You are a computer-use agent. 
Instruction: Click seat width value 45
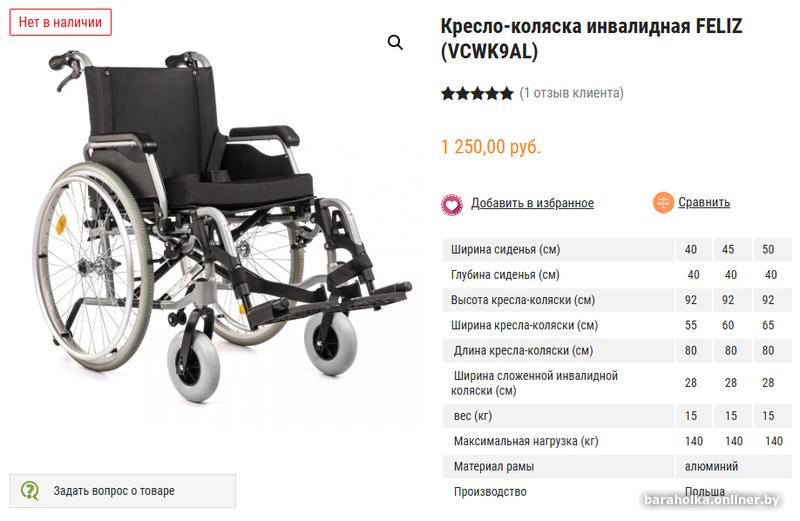[728, 250]
